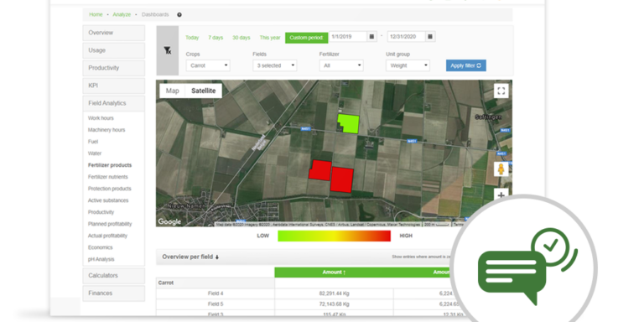Toggle fullscreen map view icon
This screenshot has width=644, height=322.
tap(501, 91)
